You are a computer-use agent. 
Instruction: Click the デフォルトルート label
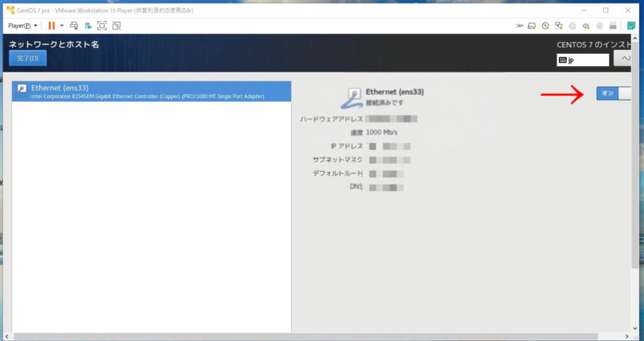[x=337, y=174]
